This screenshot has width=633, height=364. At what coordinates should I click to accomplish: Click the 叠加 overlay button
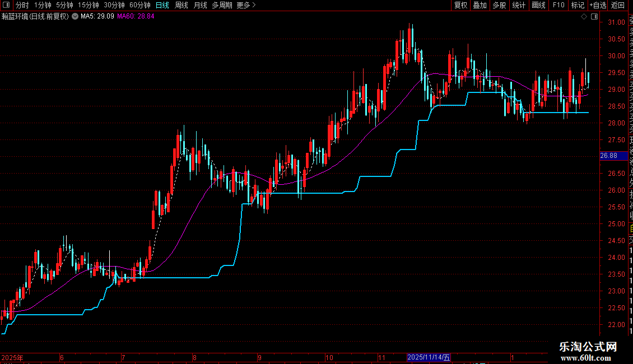480,5
